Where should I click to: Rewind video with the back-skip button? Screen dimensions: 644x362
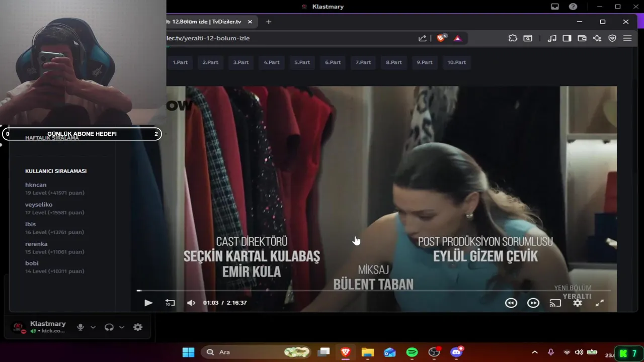[x=511, y=303]
